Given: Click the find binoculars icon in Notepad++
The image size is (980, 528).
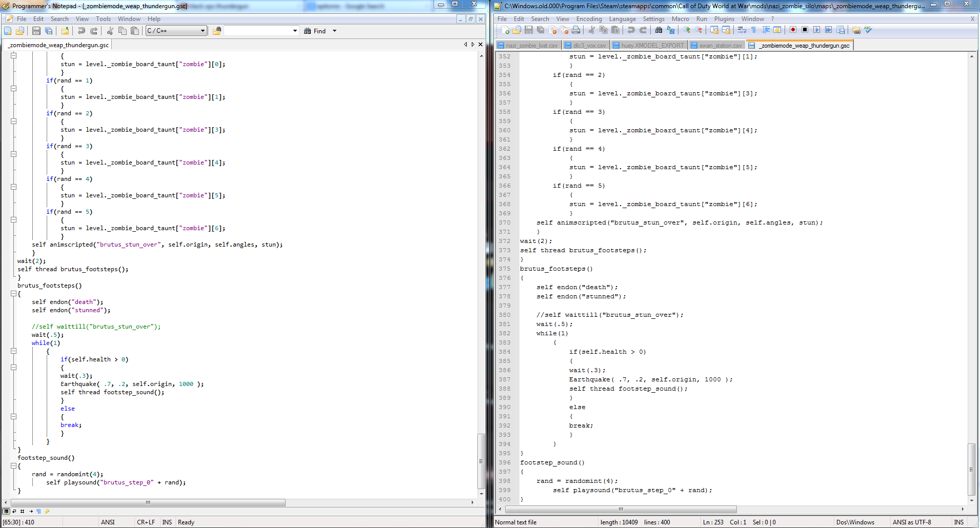Looking at the screenshot, I should point(659,30).
